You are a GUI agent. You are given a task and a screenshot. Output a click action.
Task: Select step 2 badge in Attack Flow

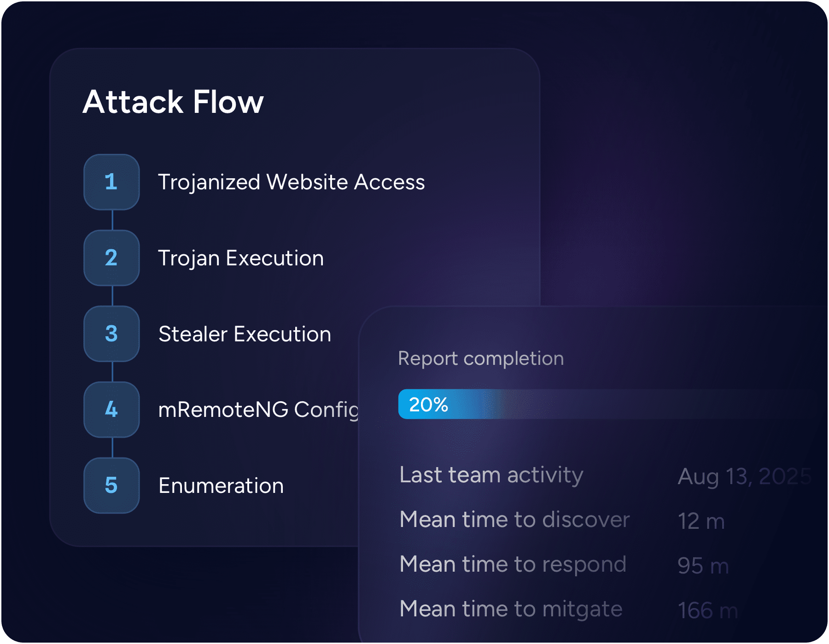[111, 258]
